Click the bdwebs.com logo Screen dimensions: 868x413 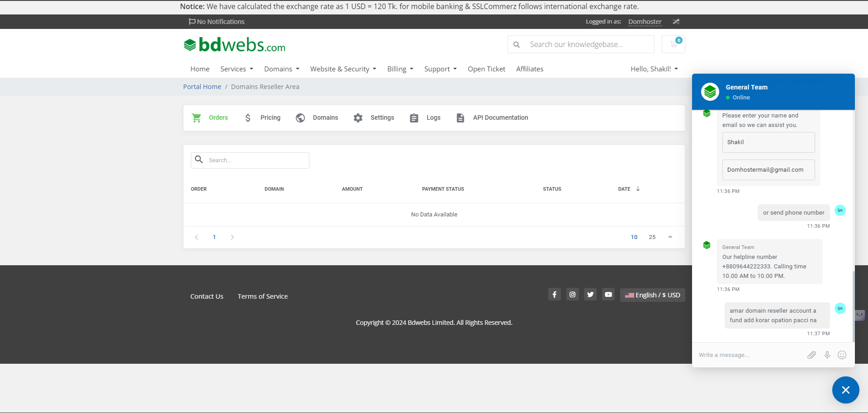click(234, 44)
